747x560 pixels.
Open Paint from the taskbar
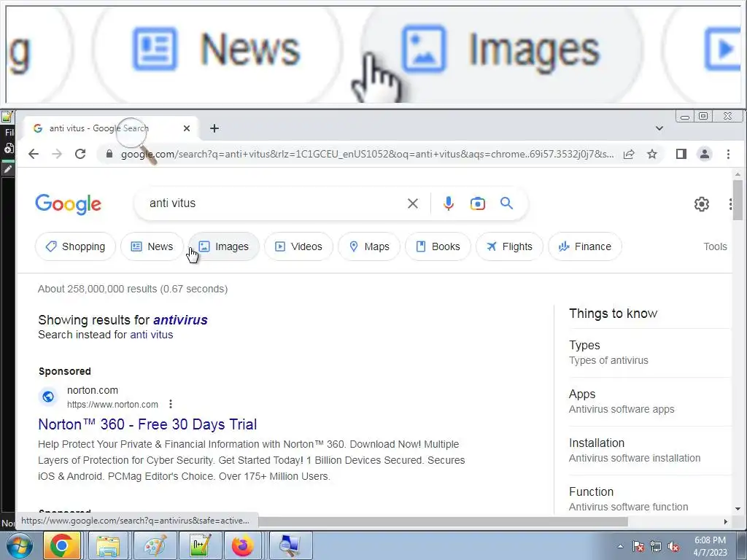coord(155,545)
